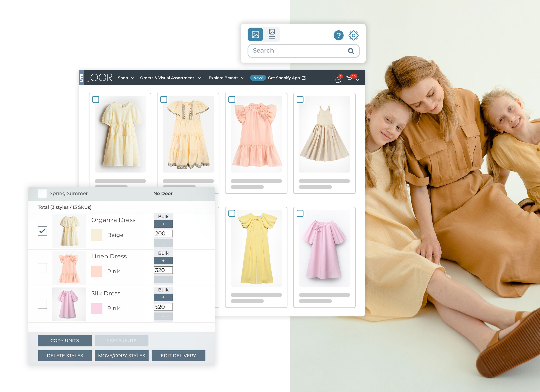540x392 pixels.
Task: Click the New! badge
Action: click(x=258, y=78)
